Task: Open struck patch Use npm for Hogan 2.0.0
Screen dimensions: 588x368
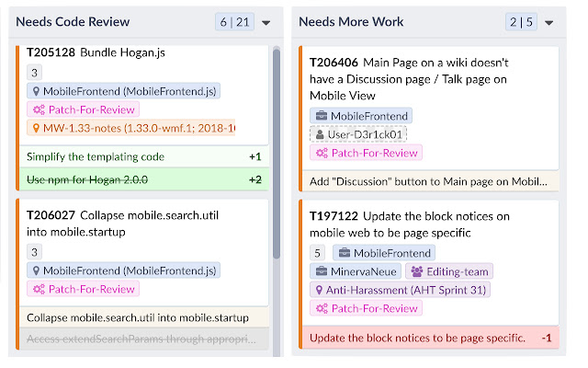Action: tap(144, 179)
